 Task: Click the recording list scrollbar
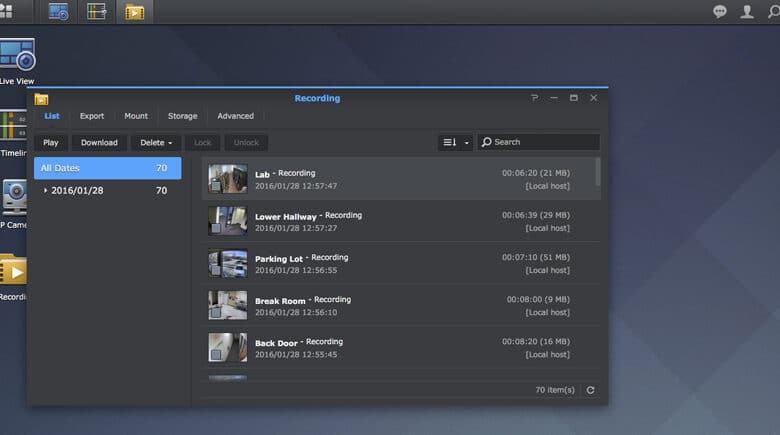click(597, 172)
